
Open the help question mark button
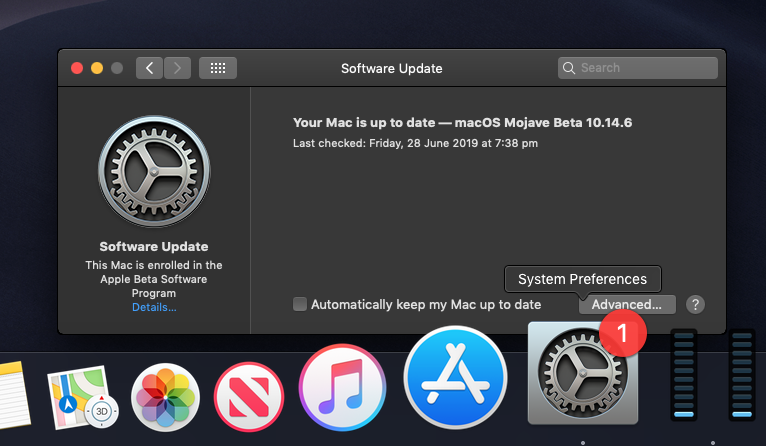[x=695, y=304]
